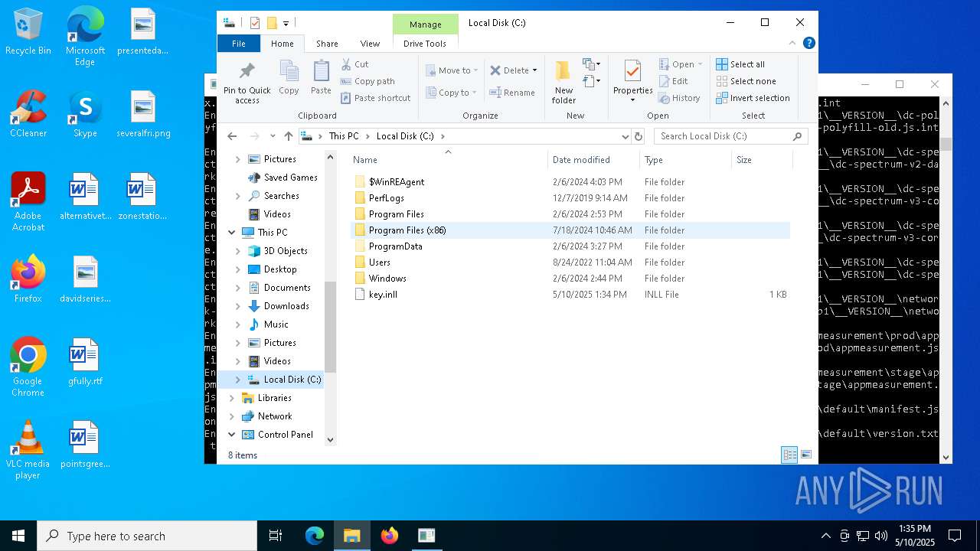Open Firefox from the taskbar
The image size is (980, 551).
pyautogui.click(x=390, y=536)
